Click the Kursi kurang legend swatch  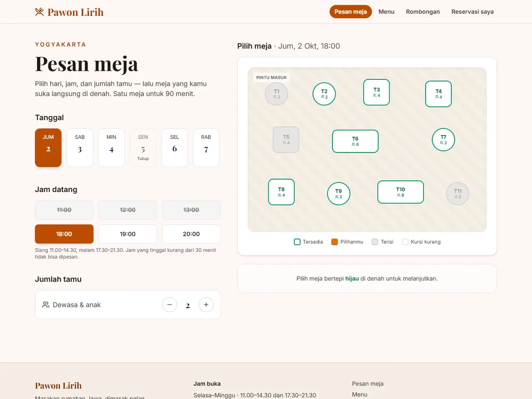coord(405,242)
